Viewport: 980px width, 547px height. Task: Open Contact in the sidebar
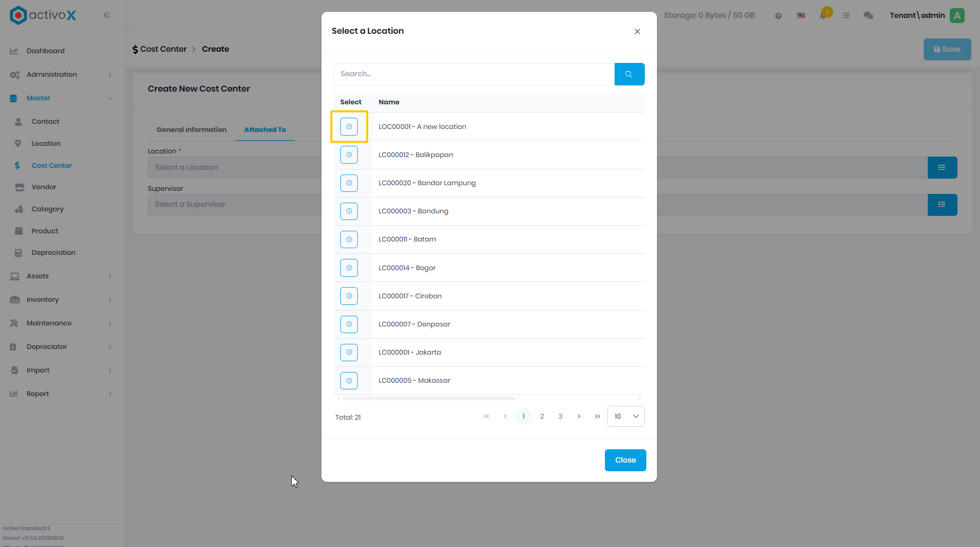(45, 122)
